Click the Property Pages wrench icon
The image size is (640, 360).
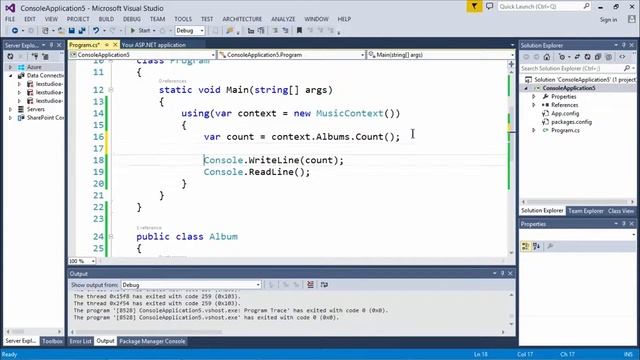pyautogui.click(x=550, y=246)
